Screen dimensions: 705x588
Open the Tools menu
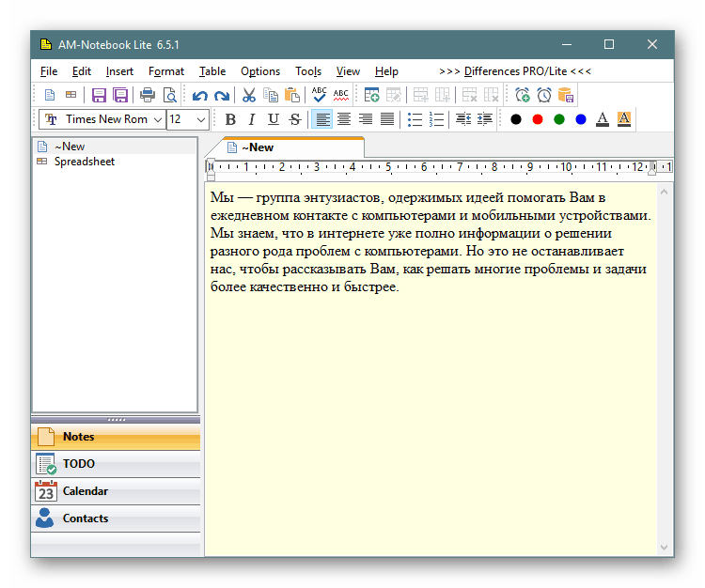(x=308, y=71)
